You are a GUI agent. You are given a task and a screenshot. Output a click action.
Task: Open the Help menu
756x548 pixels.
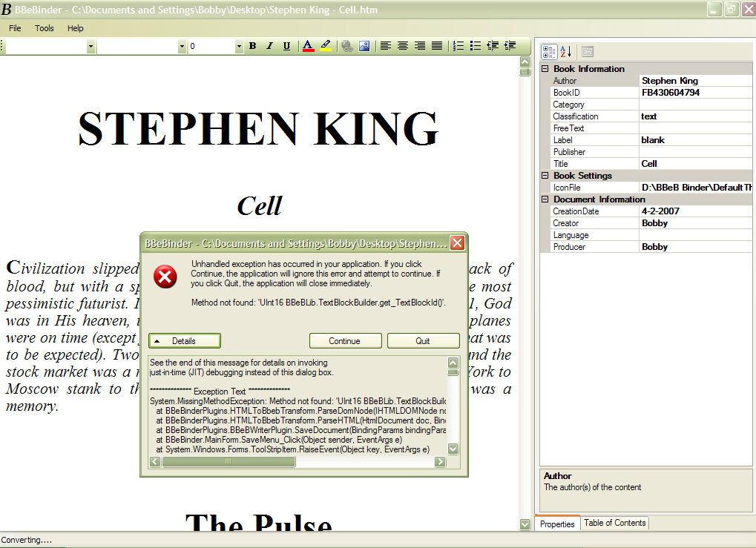tap(75, 28)
